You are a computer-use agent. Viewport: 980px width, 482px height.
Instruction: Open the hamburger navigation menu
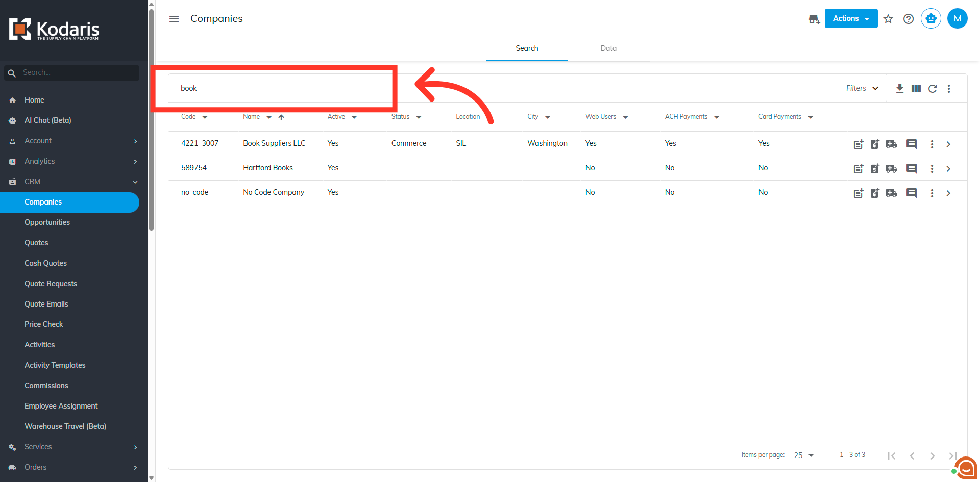tap(174, 19)
